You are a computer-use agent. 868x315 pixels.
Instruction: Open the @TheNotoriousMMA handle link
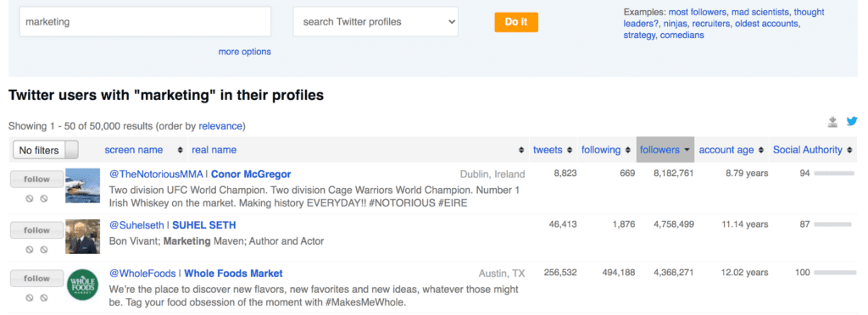(x=156, y=174)
